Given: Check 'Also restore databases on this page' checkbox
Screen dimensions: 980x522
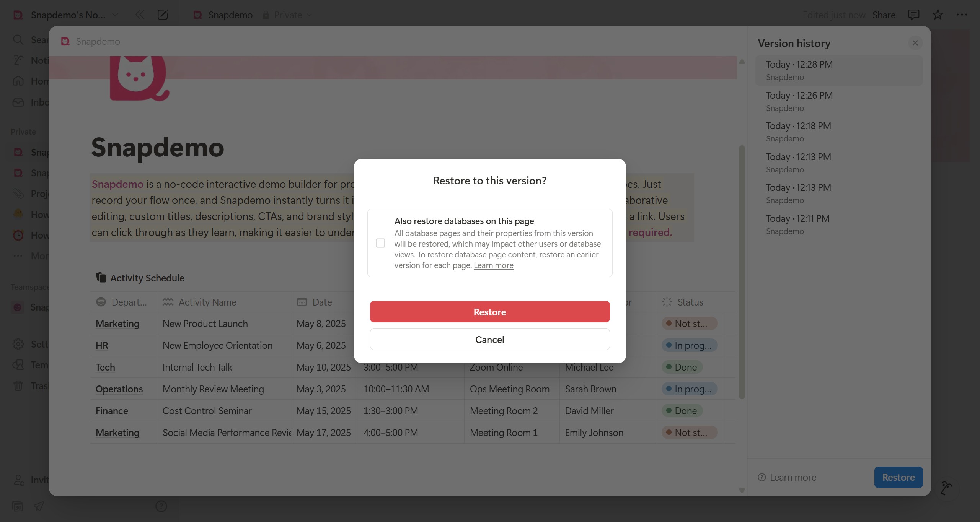Looking at the screenshot, I should click(x=380, y=243).
